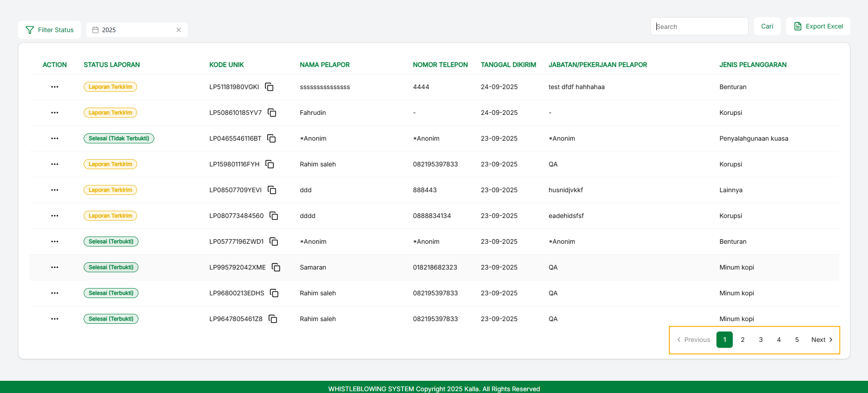
Task: Open the calendar icon for year picker
Action: [x=95, y=30]
